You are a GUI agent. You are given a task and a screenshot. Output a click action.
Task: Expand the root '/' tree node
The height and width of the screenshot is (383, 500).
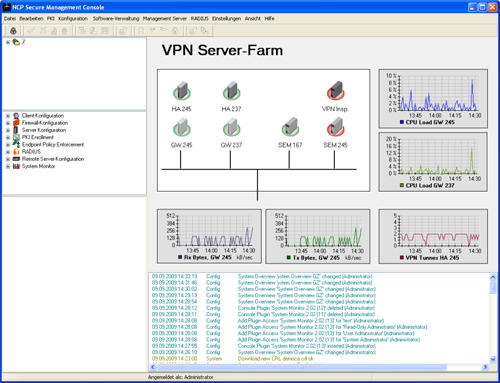click(x=8, y=42)
